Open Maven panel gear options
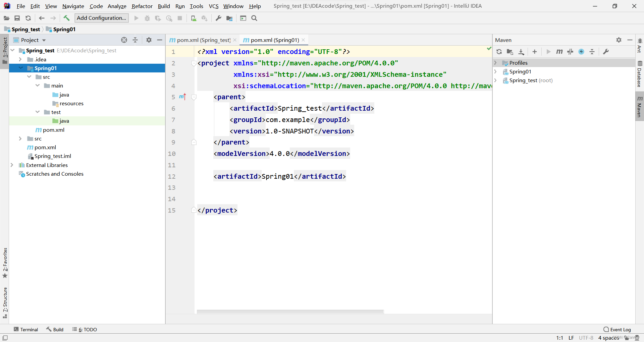Image resolution: width=644 pixels, height=342 pixels. pyautogui.click(x=619, y=40)
